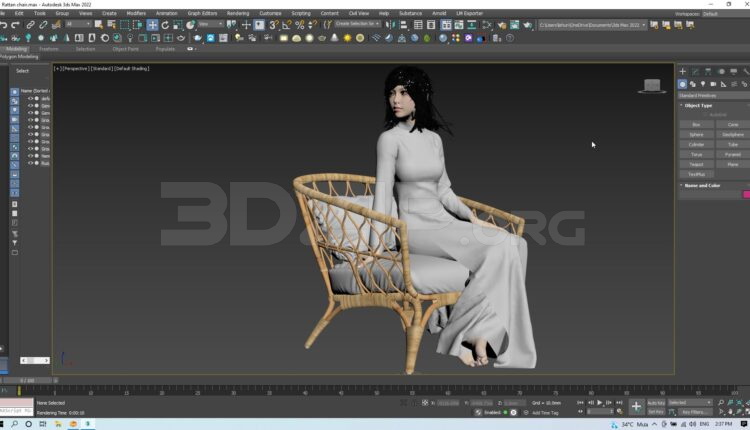
Task: Click the Align tool icon
Action: pyautogui.click(x=404, y=25)
